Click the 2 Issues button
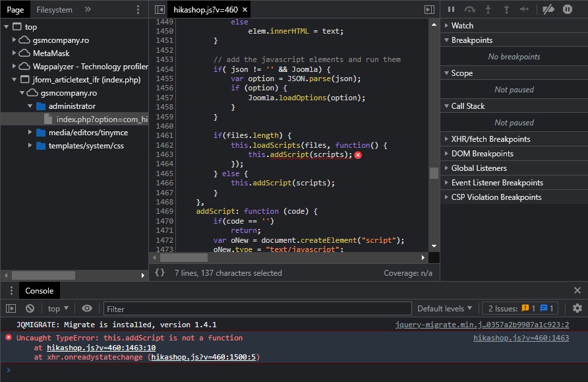The height and width of the screenshot is (382, 588). tap(520, 308)
